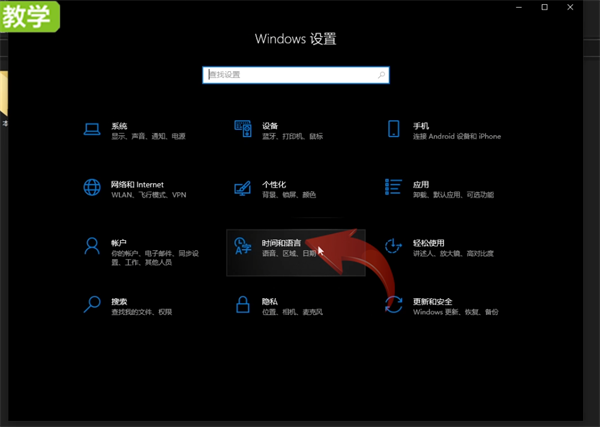
Task: Click the 搜索 magnifier icon
Action: coord(92,305)
